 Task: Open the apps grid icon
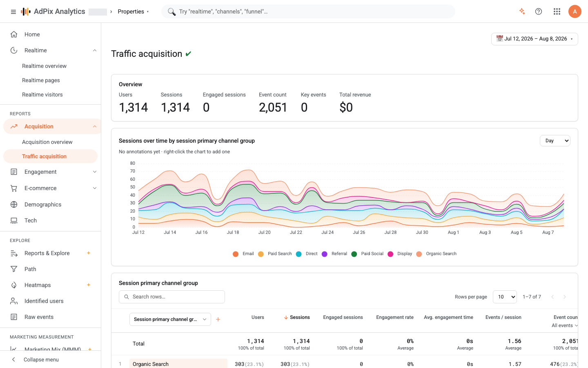coord(557,11)
